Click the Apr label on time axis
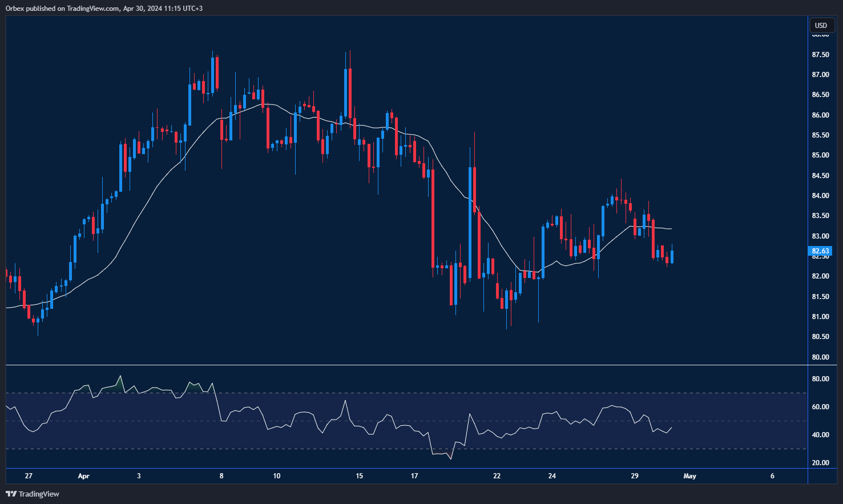Viewport: 843px width, 504px height. click(83, 476)
